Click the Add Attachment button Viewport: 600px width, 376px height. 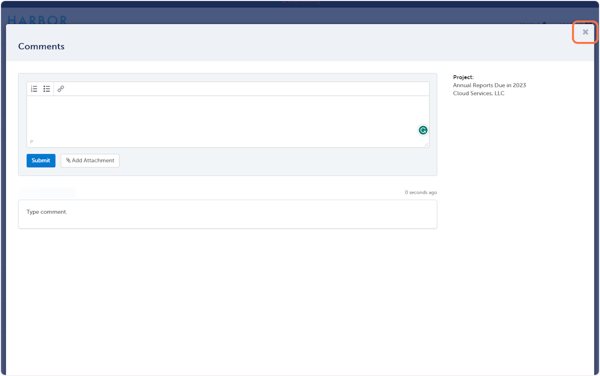pyautogui.click(x=90, y=160)
